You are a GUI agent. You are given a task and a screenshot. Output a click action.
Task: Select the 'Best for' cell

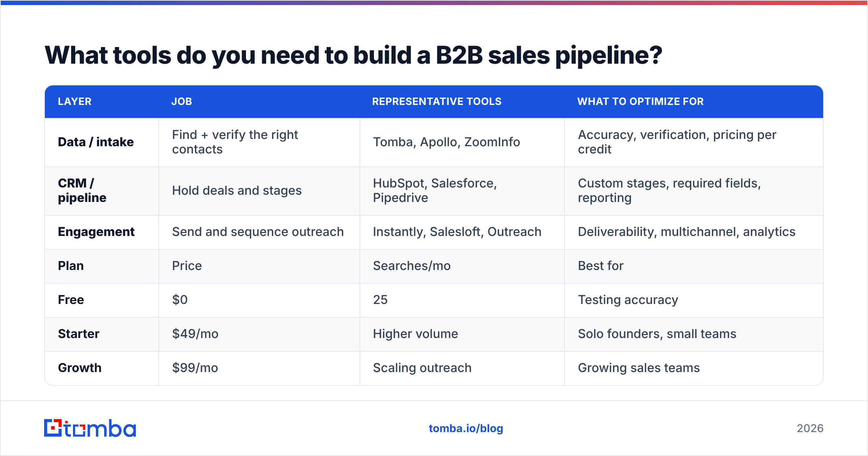coord(694,266)
